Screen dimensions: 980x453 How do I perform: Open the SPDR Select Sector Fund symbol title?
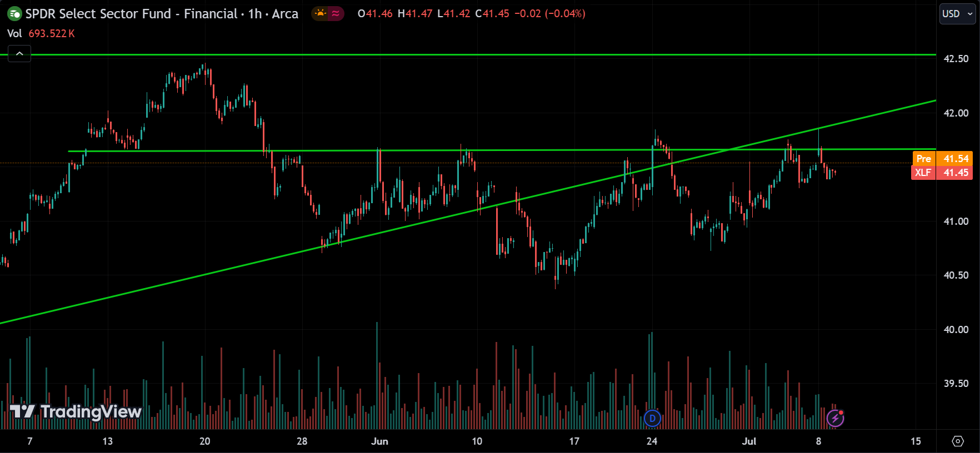[162, 14]
